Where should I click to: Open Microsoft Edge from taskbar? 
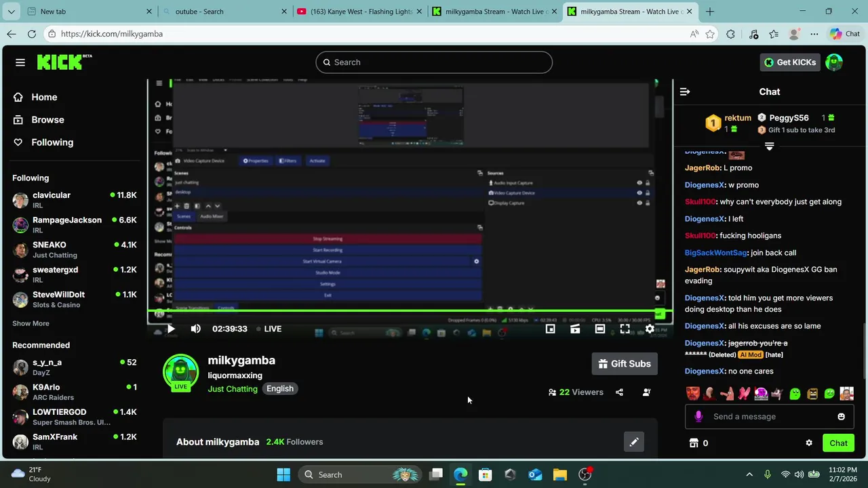(460, 474)
